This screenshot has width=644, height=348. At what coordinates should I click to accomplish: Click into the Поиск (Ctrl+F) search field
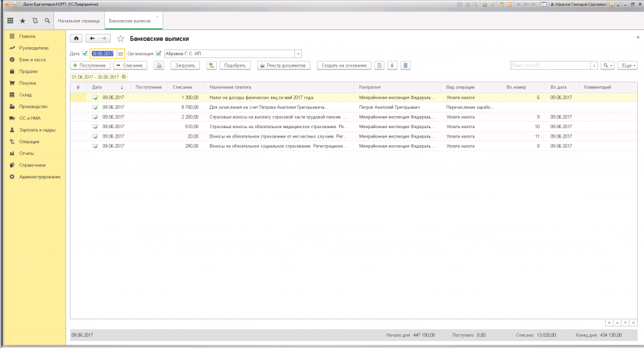[550, 65]
